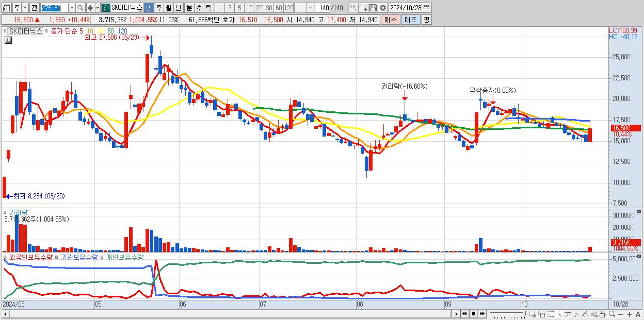Click the continuous line drawing tool icon

coord(363,8)
